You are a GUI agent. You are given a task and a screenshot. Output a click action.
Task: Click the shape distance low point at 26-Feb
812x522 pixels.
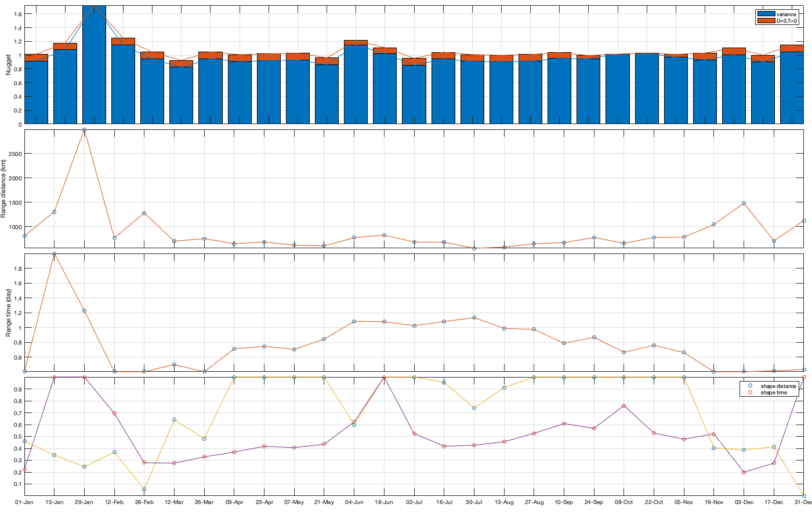coord(144,489)
